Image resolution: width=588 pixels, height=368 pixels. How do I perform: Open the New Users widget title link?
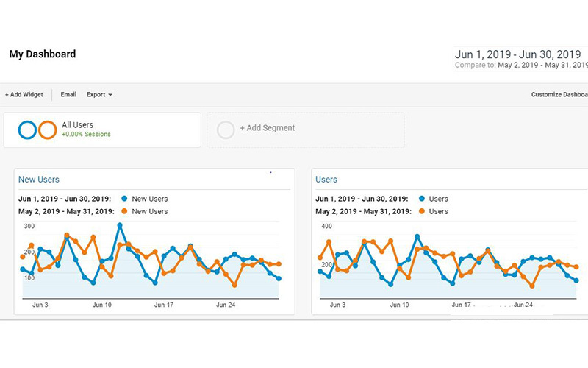39,180
